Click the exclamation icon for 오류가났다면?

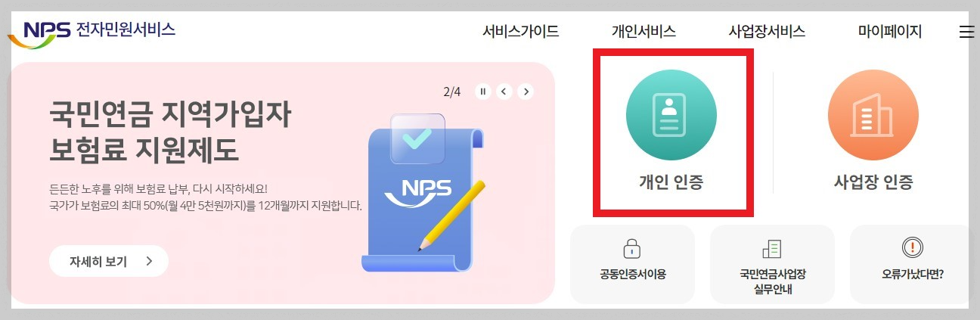click(913, 248)
